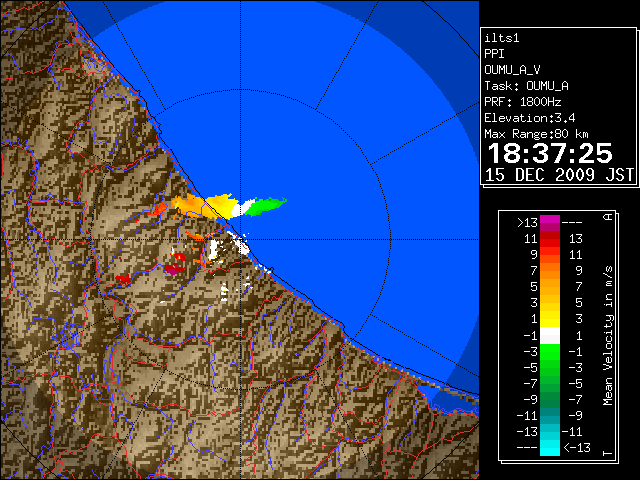Screen dimensions: 640x480
Task: Click the green velocity echo over the sea
Action: click(265, 206)
